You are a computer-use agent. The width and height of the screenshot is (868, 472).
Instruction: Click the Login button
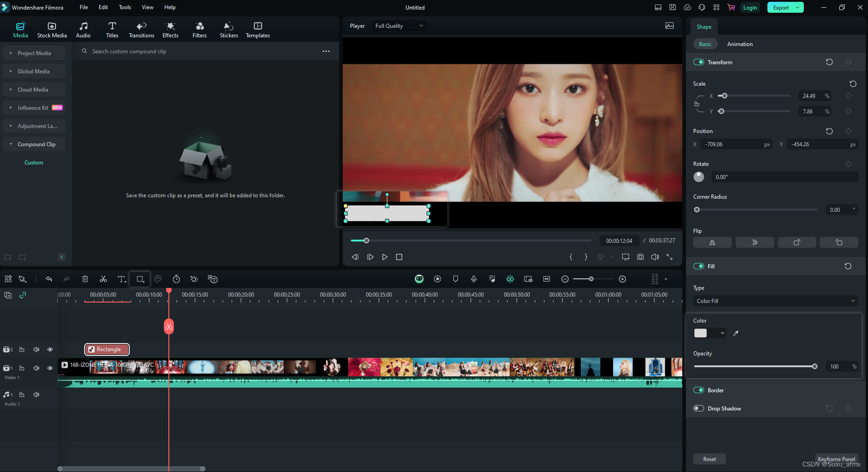(x=750, y=7)
